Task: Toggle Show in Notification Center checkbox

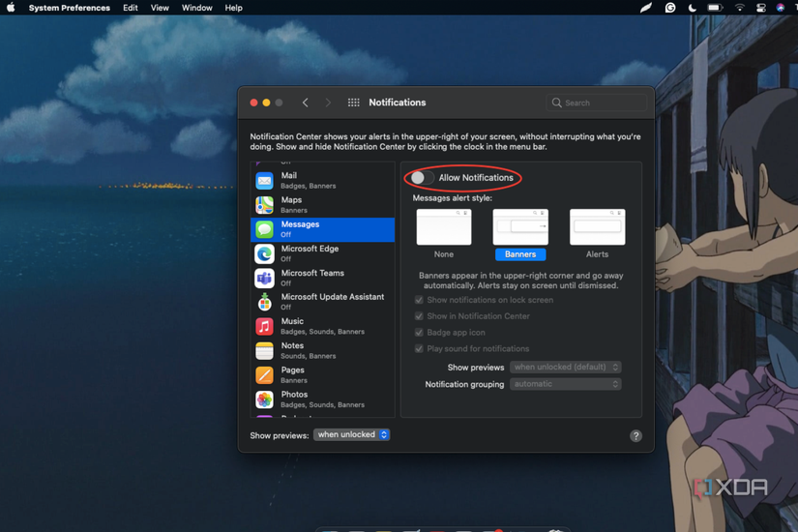Action: pyautogui.click(x=419, y=316)
